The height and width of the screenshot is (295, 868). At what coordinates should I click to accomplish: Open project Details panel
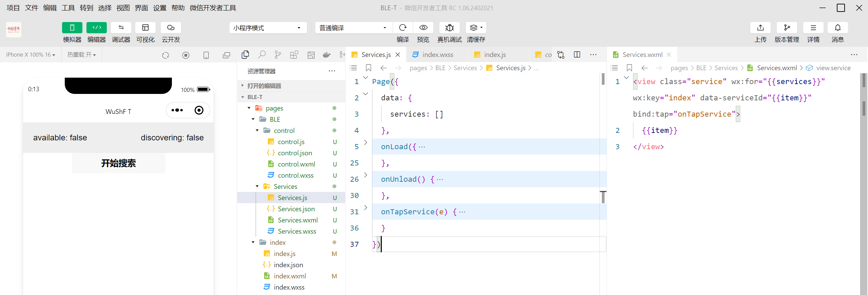click(813, 27)
